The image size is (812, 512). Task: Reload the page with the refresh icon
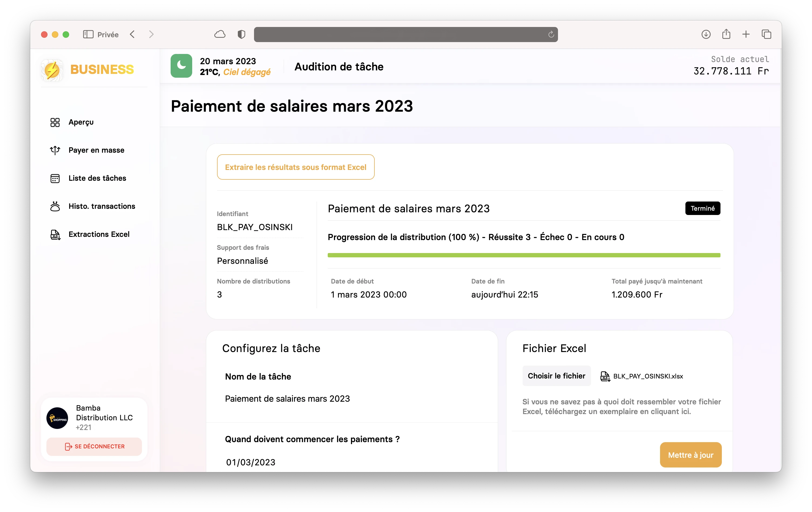pyautogui.click(x=551, y=34)
